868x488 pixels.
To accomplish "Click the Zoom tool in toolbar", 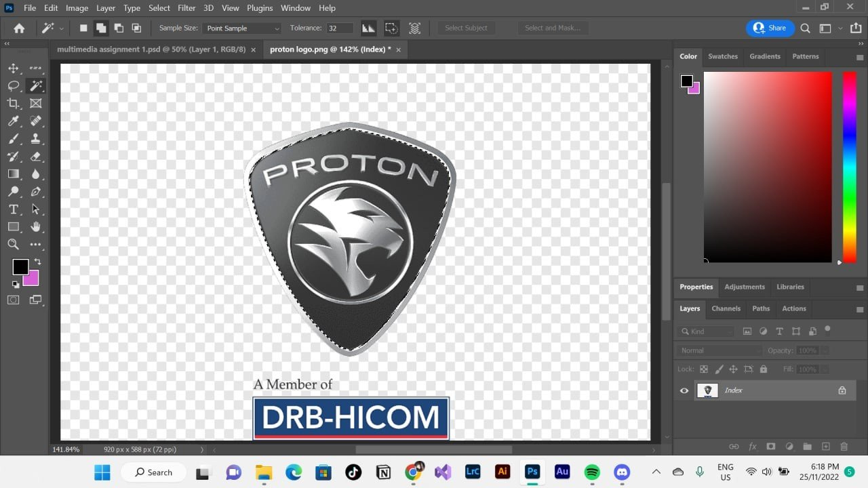I will click(x=13, y=245).
